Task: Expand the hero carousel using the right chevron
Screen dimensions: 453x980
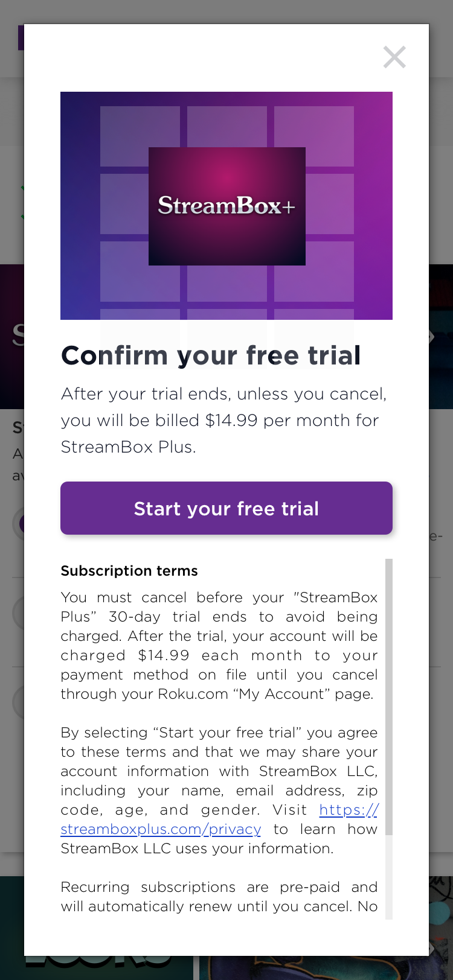Action: [431, 337]
